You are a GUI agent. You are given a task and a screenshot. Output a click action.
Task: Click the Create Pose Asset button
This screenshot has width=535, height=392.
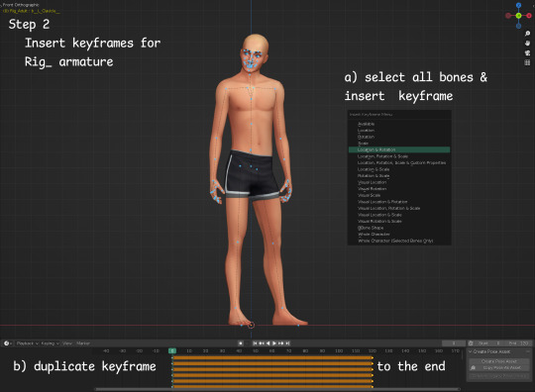pyautogui.click(x=499, y=361)
